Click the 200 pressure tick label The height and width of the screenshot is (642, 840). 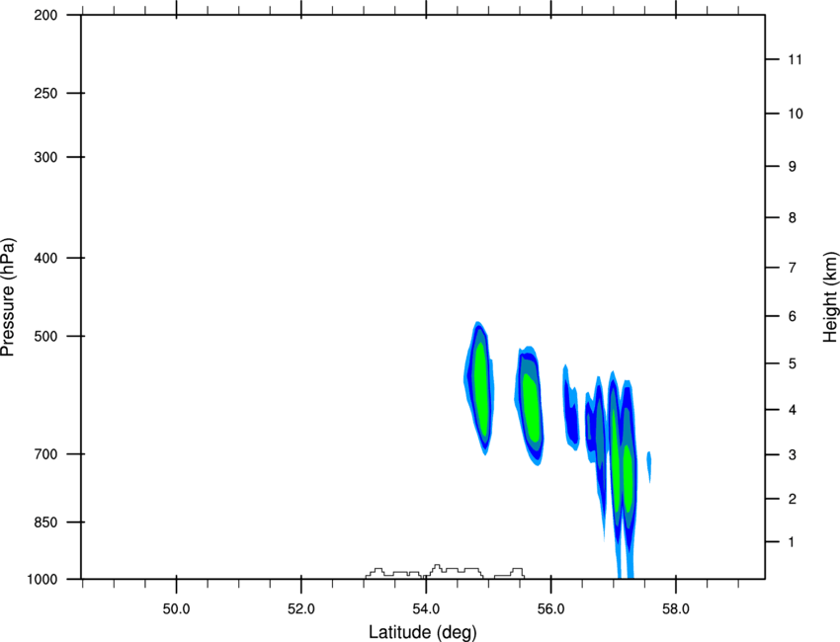tap(45, 16)
